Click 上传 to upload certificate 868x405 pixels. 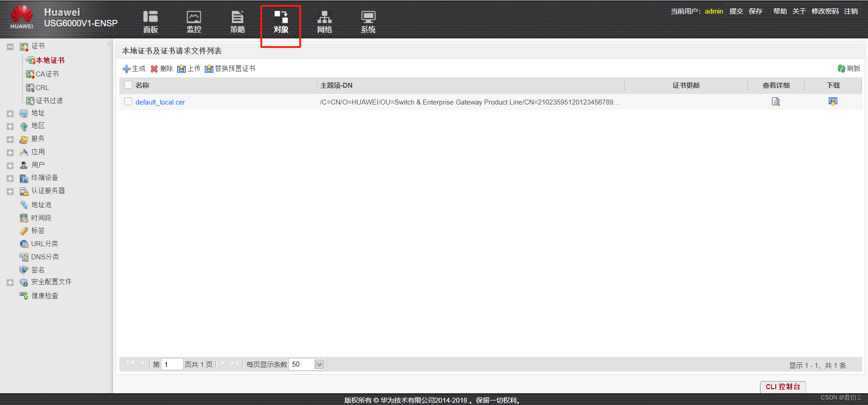click(189, 69)
